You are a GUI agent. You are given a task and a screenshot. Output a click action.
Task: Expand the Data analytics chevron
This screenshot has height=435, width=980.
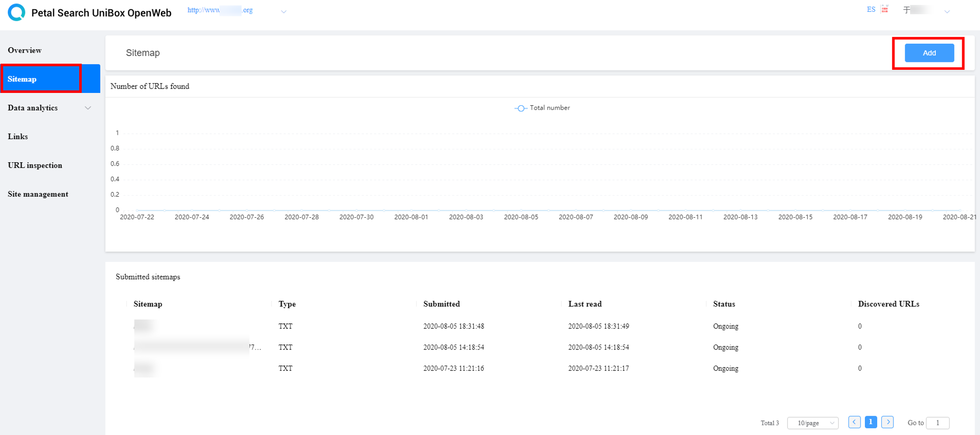[88, 108]
